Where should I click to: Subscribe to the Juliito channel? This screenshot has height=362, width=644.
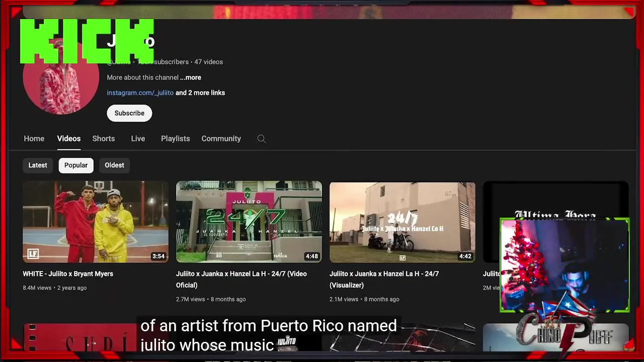(129, 113)
